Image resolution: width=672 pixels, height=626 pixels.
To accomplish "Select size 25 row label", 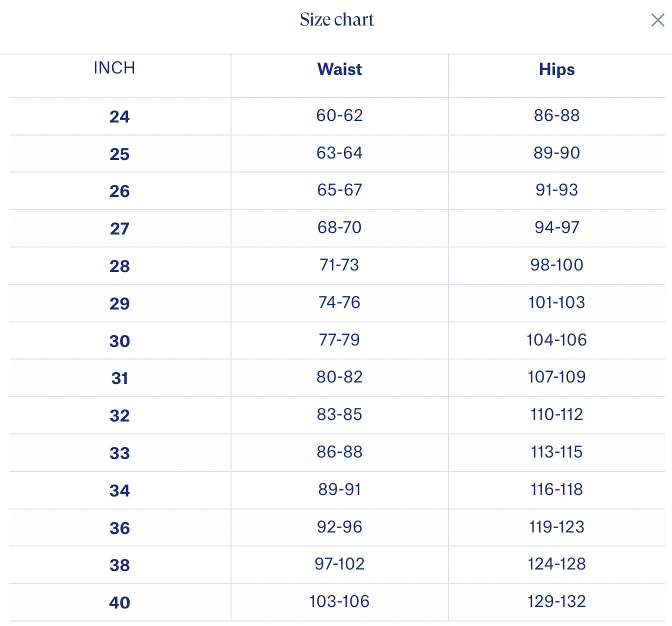I will click(119, 154).
